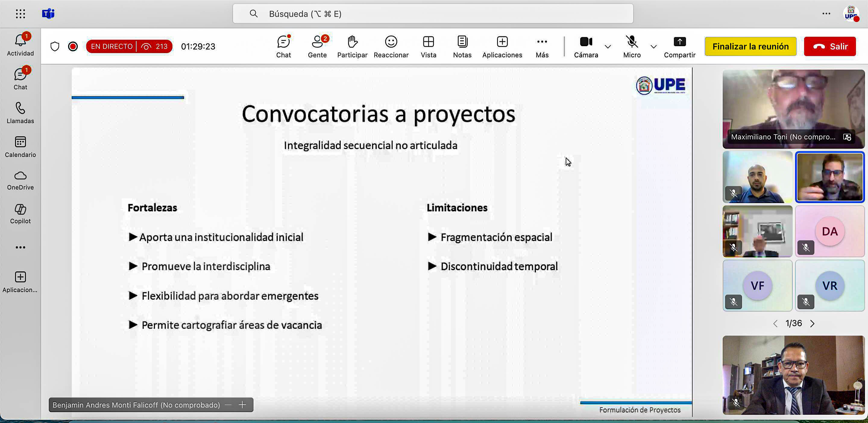Show participants via Gente icon
This screenshot has height=423, width=868.
click(x=317, y=46)
